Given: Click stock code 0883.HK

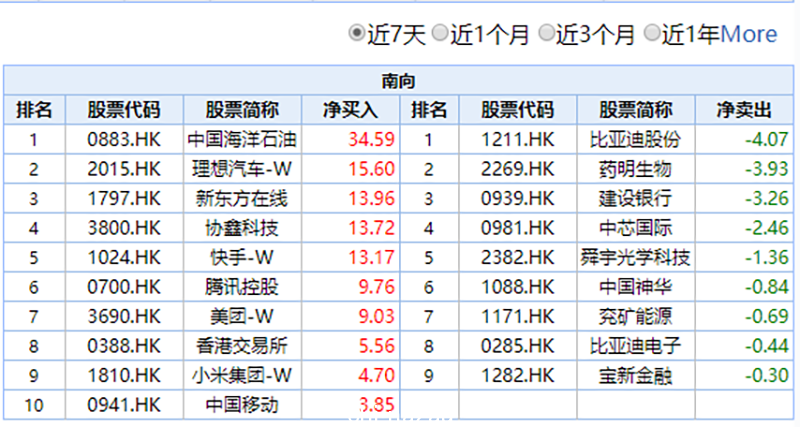Looking at the screenshot, I should click(x=124, y=139).
